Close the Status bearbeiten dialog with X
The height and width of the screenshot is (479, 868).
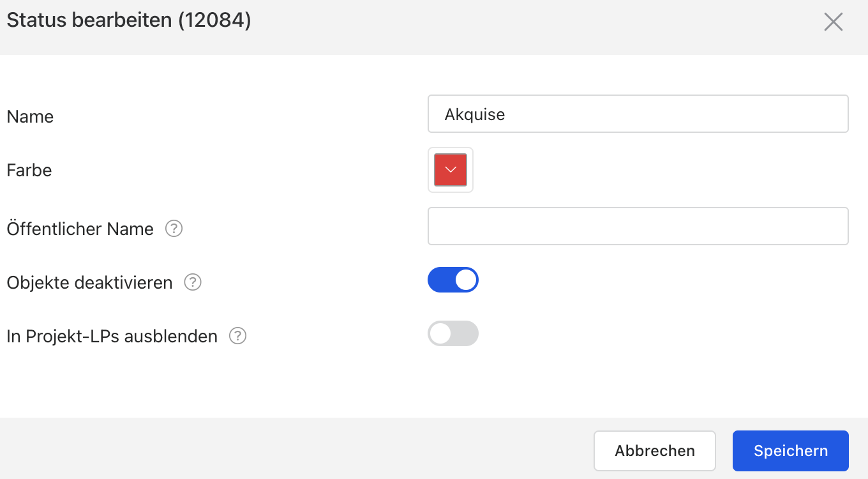834,22
